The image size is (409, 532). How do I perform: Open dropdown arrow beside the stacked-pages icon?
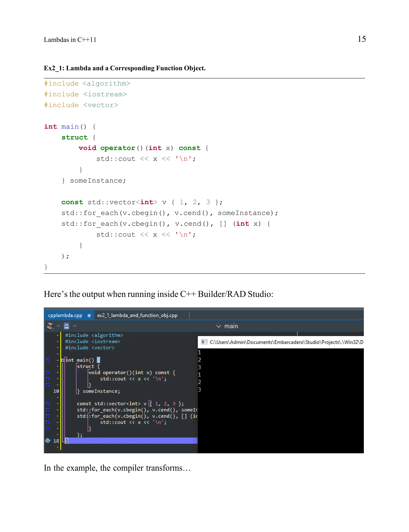pos(75,326)
